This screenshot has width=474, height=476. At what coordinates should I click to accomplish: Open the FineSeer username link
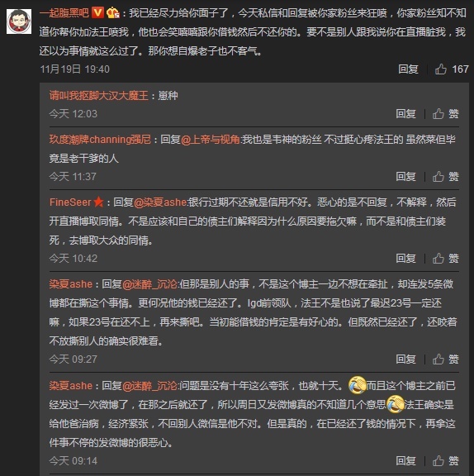(x=70, y=202)
